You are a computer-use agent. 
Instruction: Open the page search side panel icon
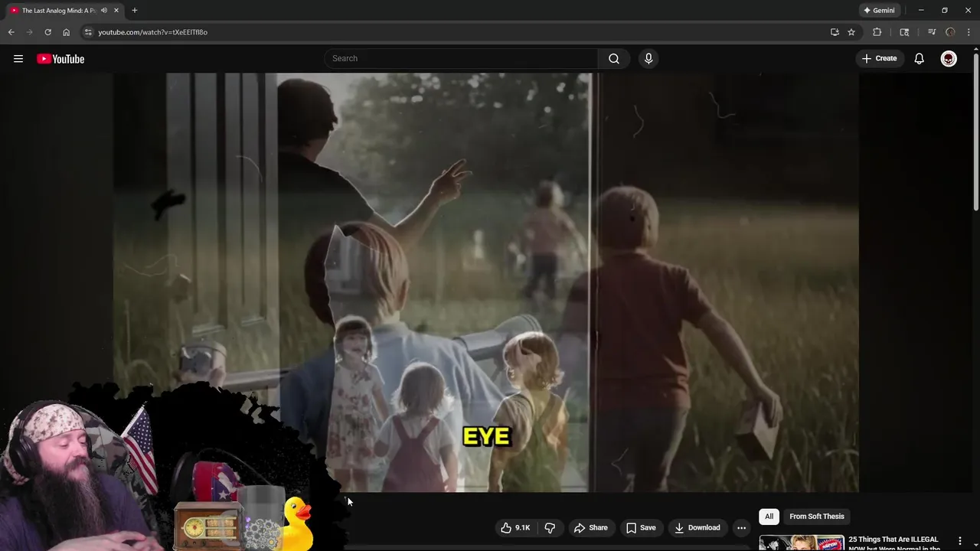tap(904, 32)
